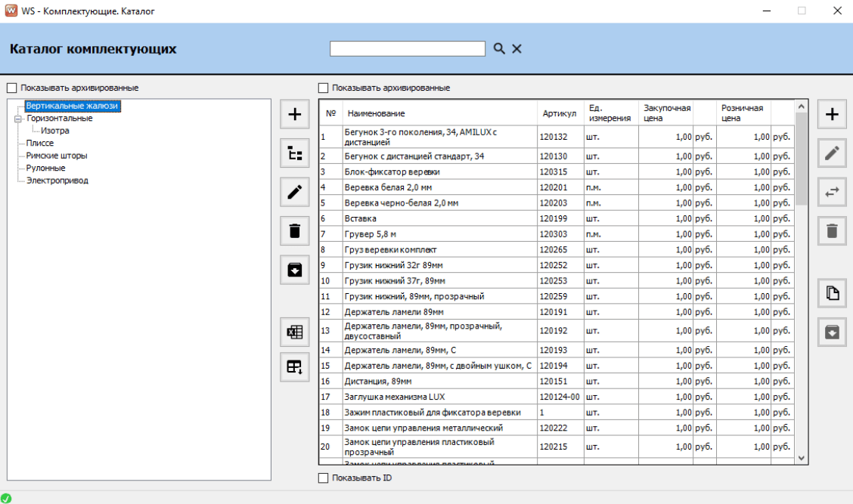
Task: Clear the search with the X icon
Action: (x=517, y=48)
